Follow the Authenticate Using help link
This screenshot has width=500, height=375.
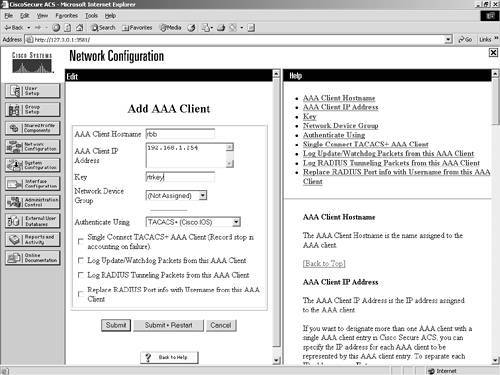(x=334, y=135)
